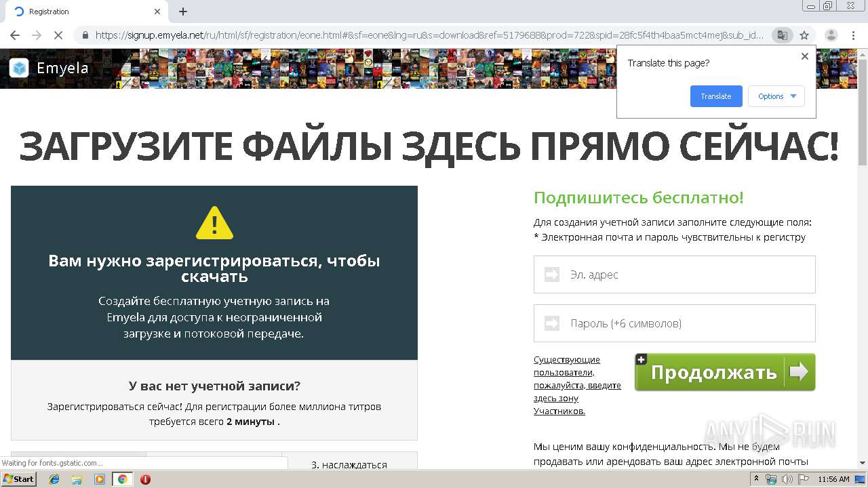
Task: Open the Chrome three-dot menu
Action: (x=853, y=35)
